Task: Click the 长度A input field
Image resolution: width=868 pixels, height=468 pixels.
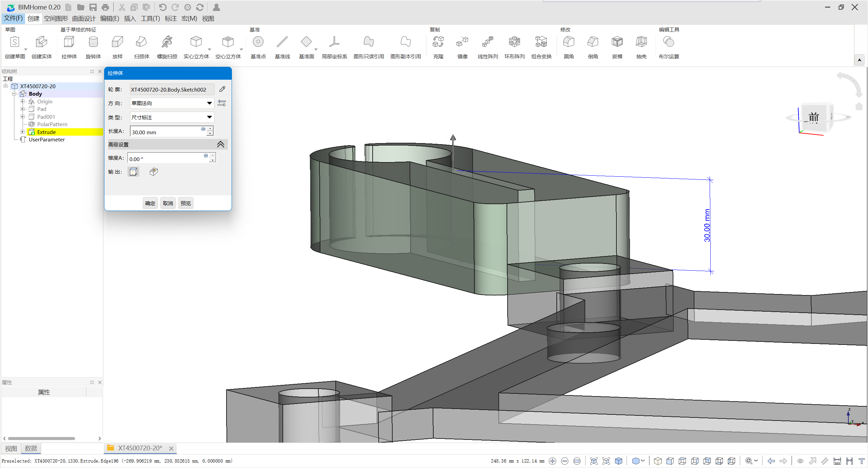Action: pyautogui.click(x=169, y=132)
